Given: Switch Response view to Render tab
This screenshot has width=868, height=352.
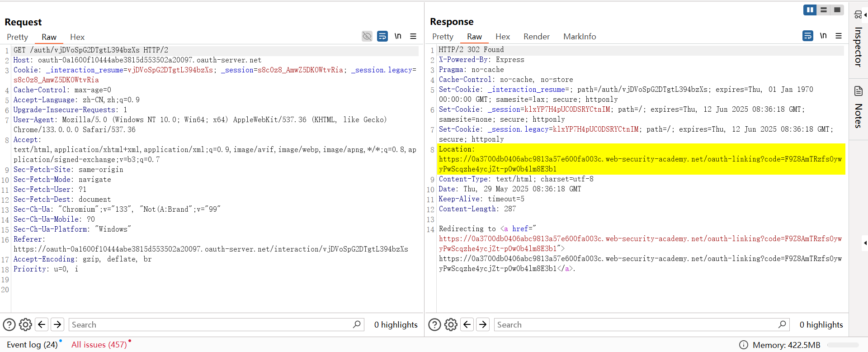Looking at the screenshot, I should click(x=536, y=37).
